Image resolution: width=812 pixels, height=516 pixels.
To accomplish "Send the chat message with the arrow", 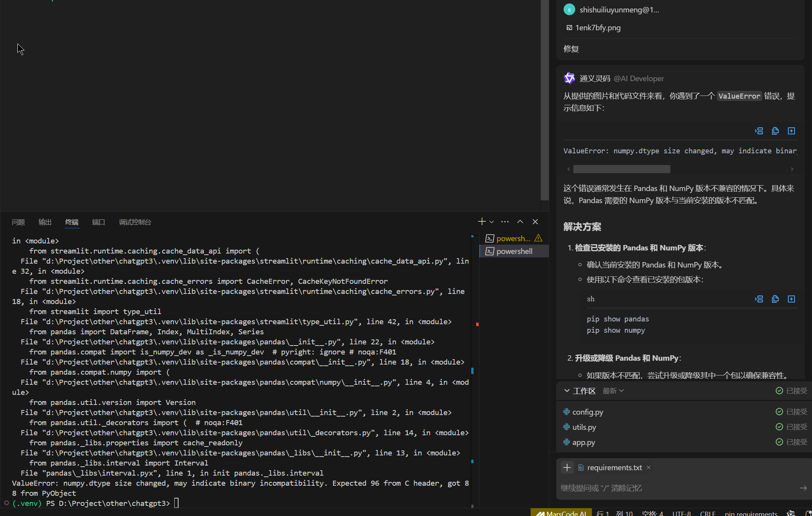I will 803,488.
